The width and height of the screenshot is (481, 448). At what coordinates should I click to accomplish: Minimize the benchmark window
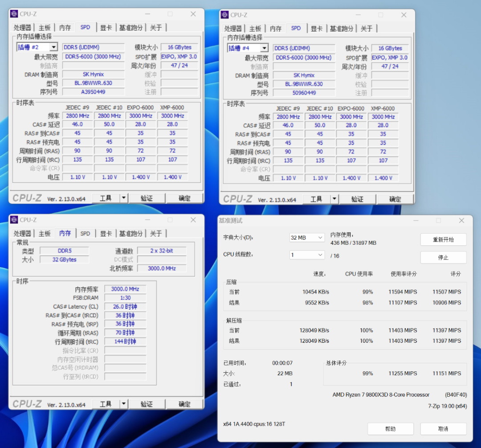[x=416, y=221]
